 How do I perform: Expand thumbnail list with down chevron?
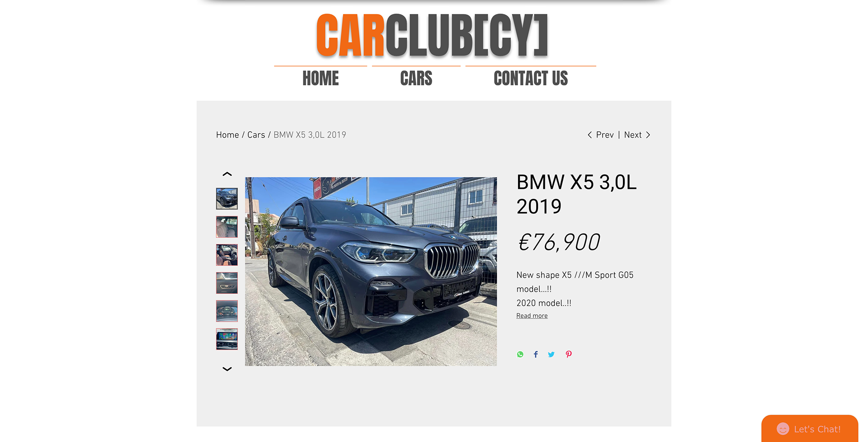tap(227, 369)
